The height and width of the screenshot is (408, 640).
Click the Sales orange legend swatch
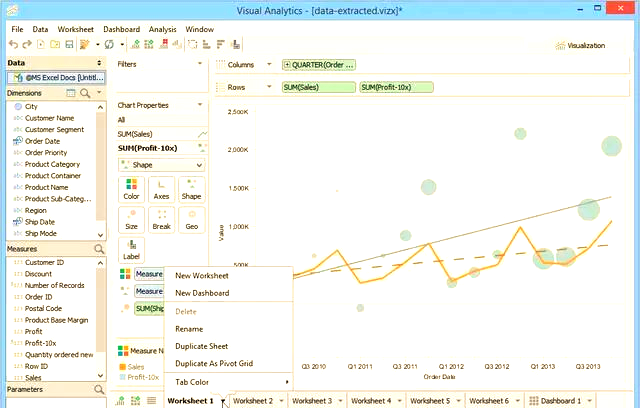(122, 367)
